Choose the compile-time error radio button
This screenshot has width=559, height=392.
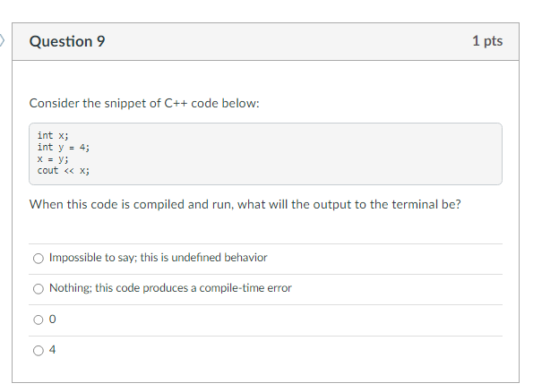pyautogui.click(x=39, y=288)
